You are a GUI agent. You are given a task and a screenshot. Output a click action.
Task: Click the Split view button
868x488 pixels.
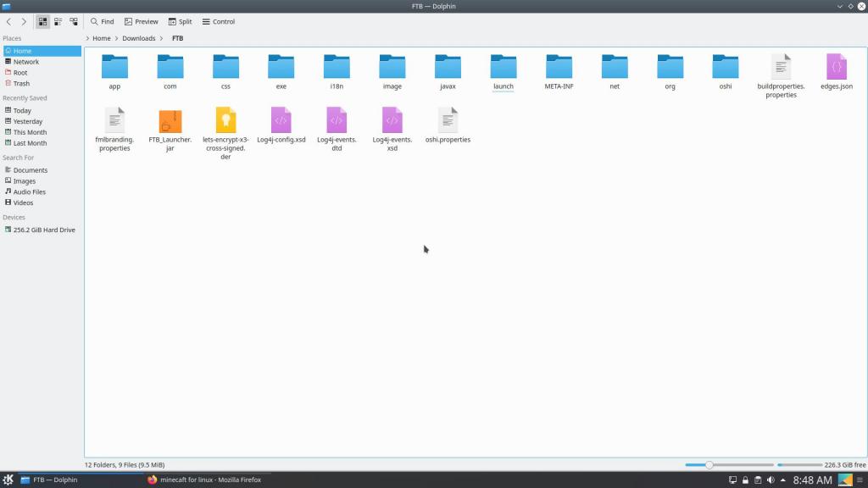click(x=180, y=21)
